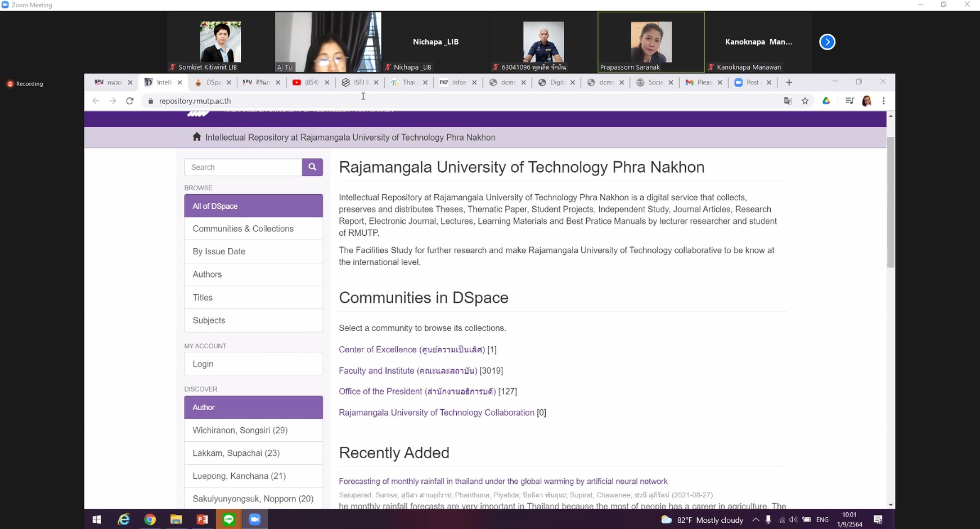Open the battery status icon
This screenshot has width=980, height=529.
pyautogui.click(x=807, y=520)
